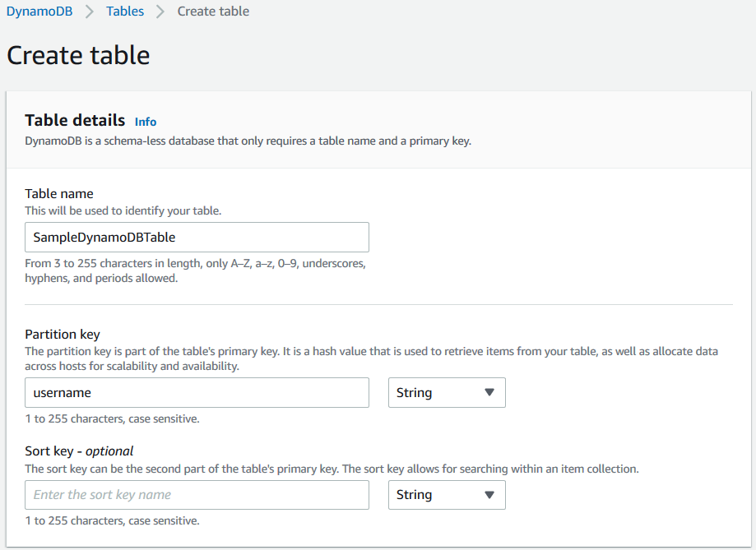Click 'This will be used to identify your table.'
Viewport: 756px width, 550px height.
coord(123,210)
